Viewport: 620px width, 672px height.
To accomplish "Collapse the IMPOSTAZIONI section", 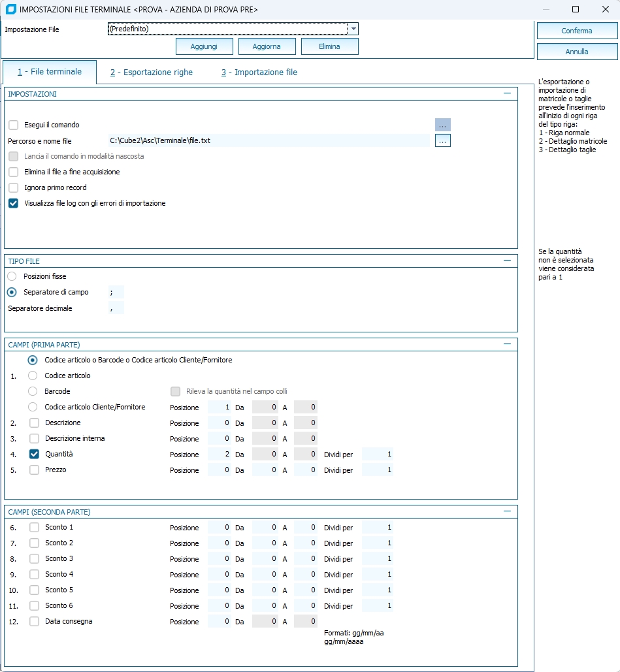I will tap(507, 94).
